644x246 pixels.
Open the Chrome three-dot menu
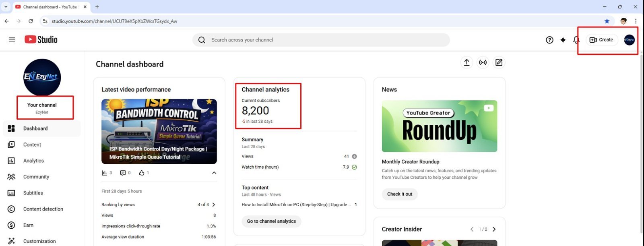tap(636, 21)
